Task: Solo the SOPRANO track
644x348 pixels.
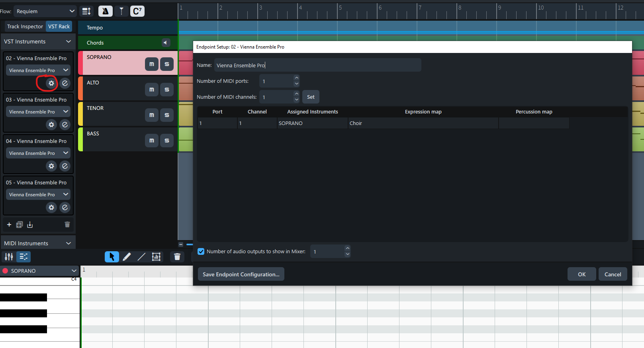Action: (167, 64)
